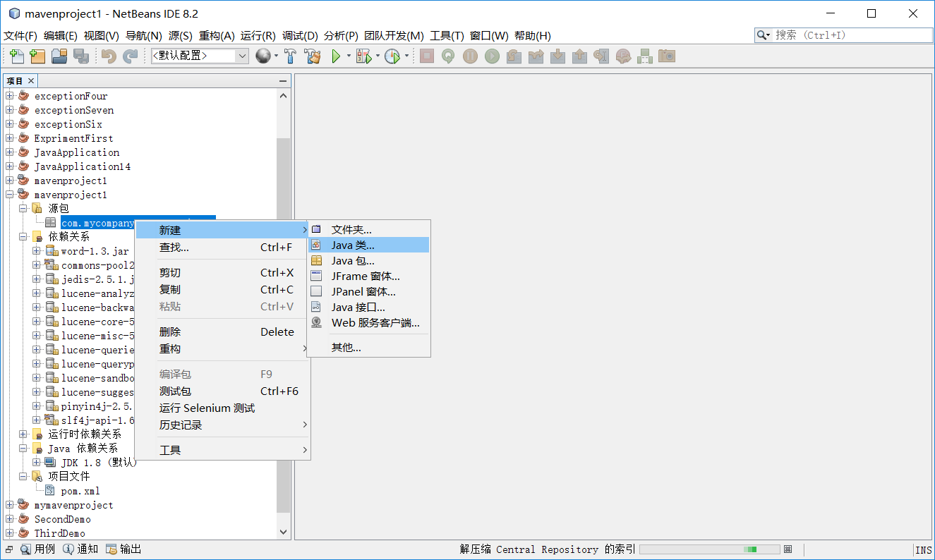Click the camera snapshot toolbar icon
The height and width of the screenshot is (560, 935).
point(667,56)
